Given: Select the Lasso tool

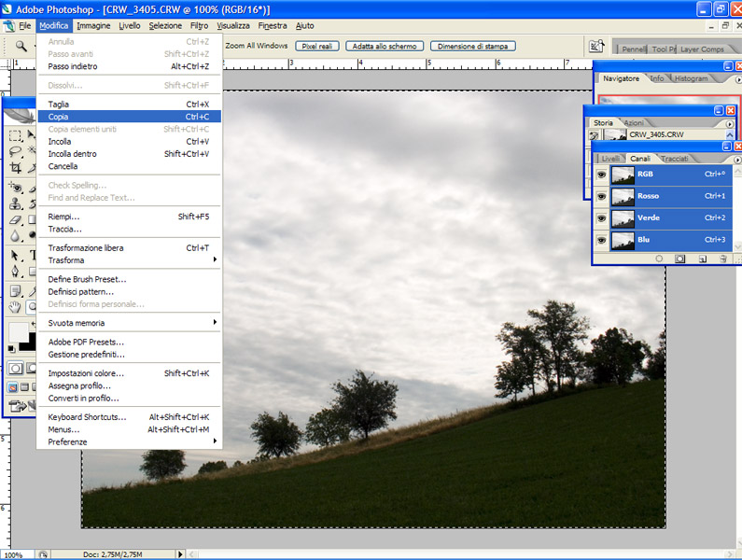Looking at the screenshot, I should tap(15, 150).
